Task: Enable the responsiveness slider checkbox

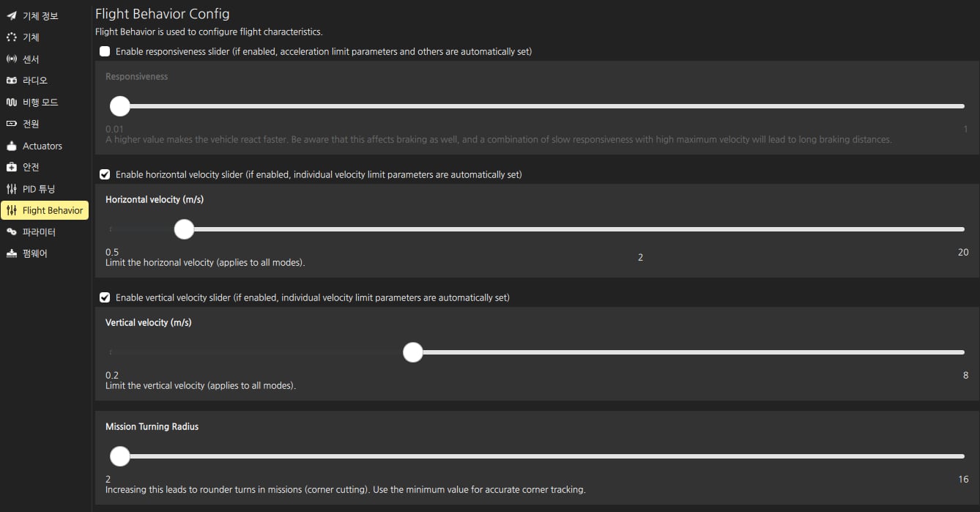Action: point(105,51)
